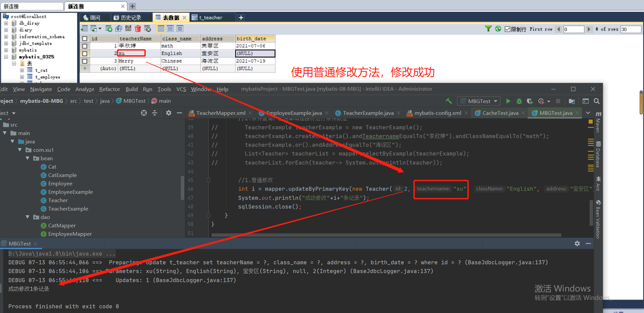This screenshot has width=644, height=313.
Task: Hide the Run panel with minus icon
Action: [x=588, y=243]
